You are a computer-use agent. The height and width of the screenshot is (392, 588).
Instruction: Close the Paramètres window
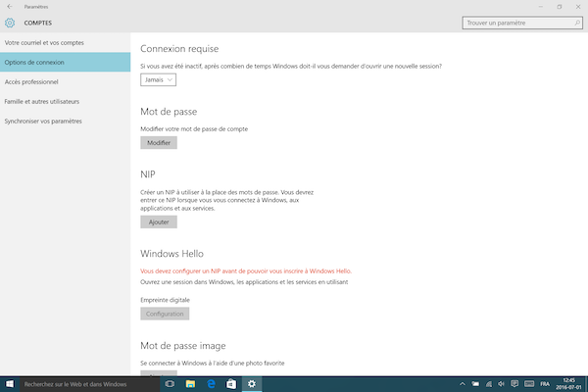coord(578,7)
